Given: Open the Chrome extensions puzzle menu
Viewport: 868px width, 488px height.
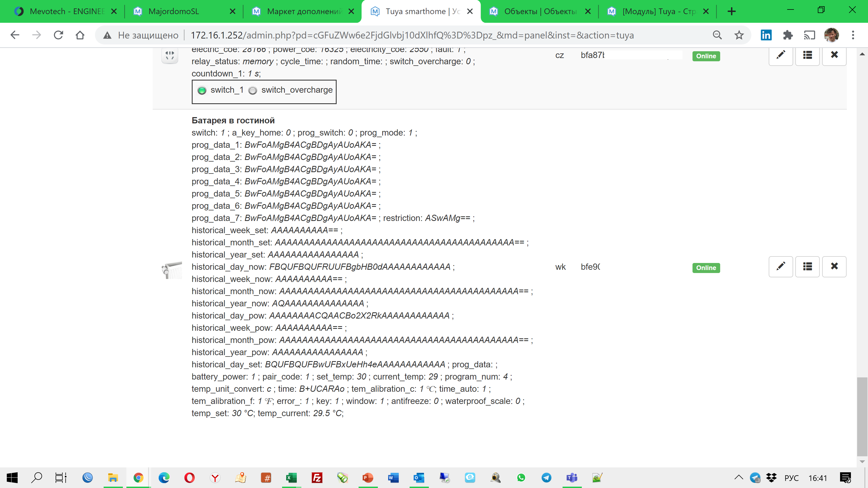Looking at the screenshot, I should pyautogui.click(x=787, y=35).
